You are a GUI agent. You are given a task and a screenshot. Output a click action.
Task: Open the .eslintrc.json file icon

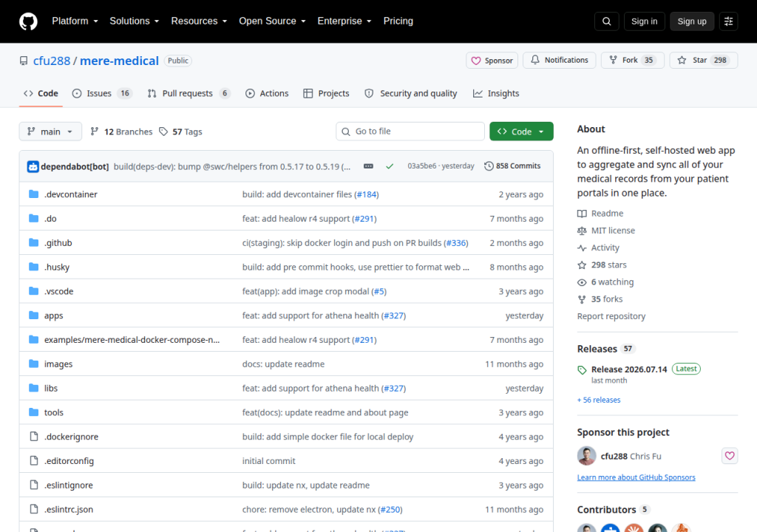click(33, 509)
